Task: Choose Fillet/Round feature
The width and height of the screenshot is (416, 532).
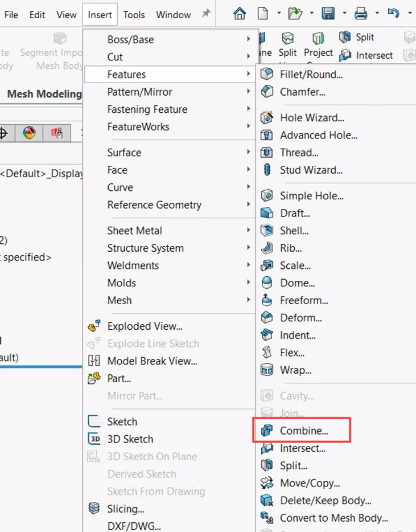Action: click(x=311, y=74)
